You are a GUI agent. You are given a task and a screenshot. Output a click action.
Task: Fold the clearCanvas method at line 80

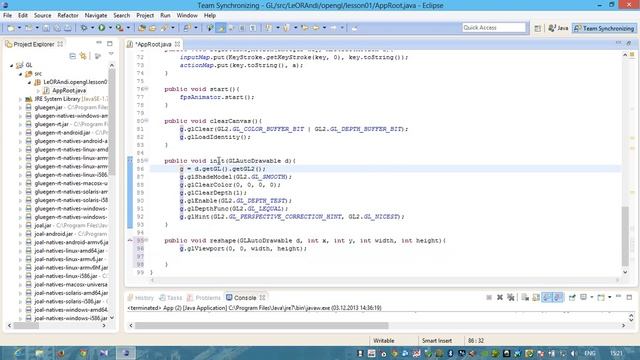point(147,121)
